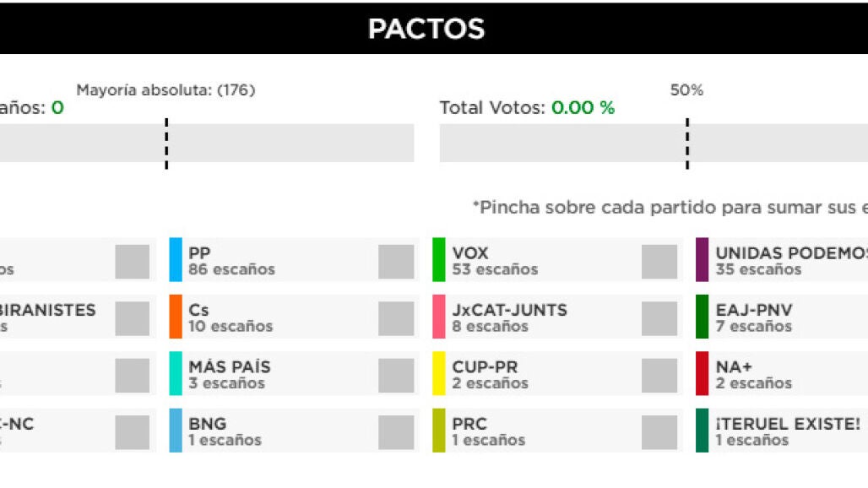Image resolution: width=868 pixels, height=488 pixels.
Task: Click the green VOX color swatch
Action: (x=439, y=259)
